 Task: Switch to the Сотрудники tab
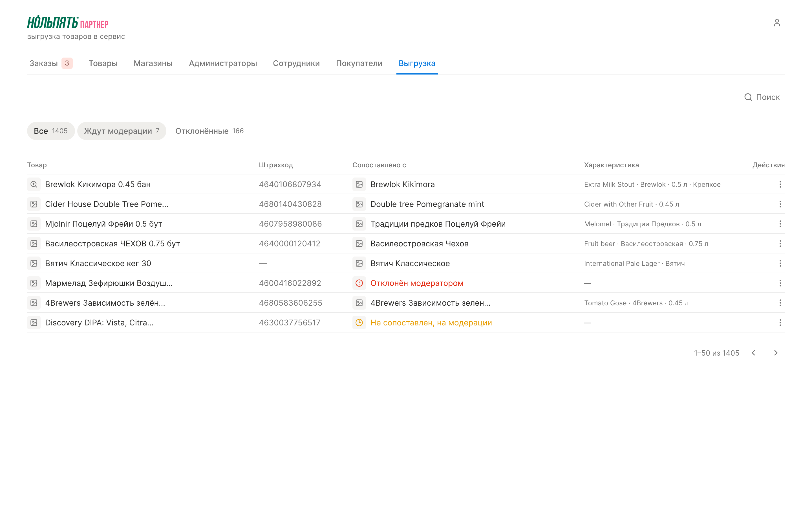[296, 63]
